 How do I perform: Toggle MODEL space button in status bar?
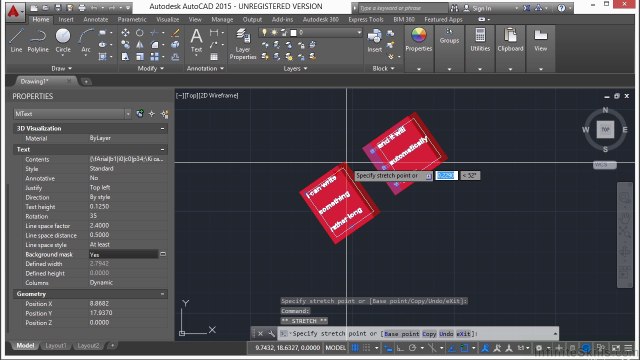336,348
